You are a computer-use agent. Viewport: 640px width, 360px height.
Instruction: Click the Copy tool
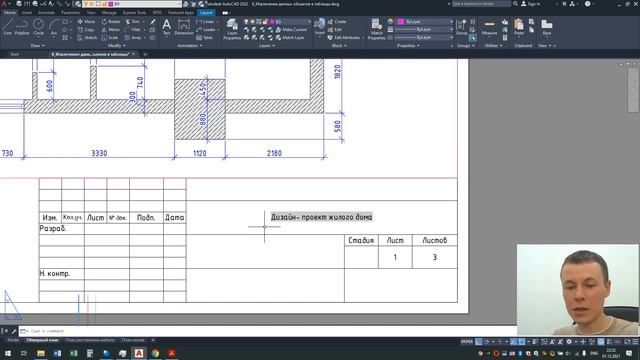(86, 29)
